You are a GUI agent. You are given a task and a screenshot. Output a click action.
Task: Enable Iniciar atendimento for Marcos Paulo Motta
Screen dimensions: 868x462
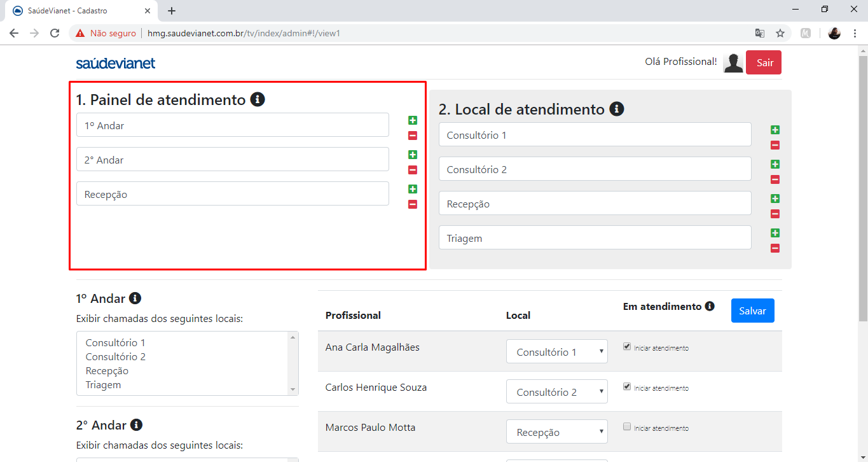click(627, 426)
